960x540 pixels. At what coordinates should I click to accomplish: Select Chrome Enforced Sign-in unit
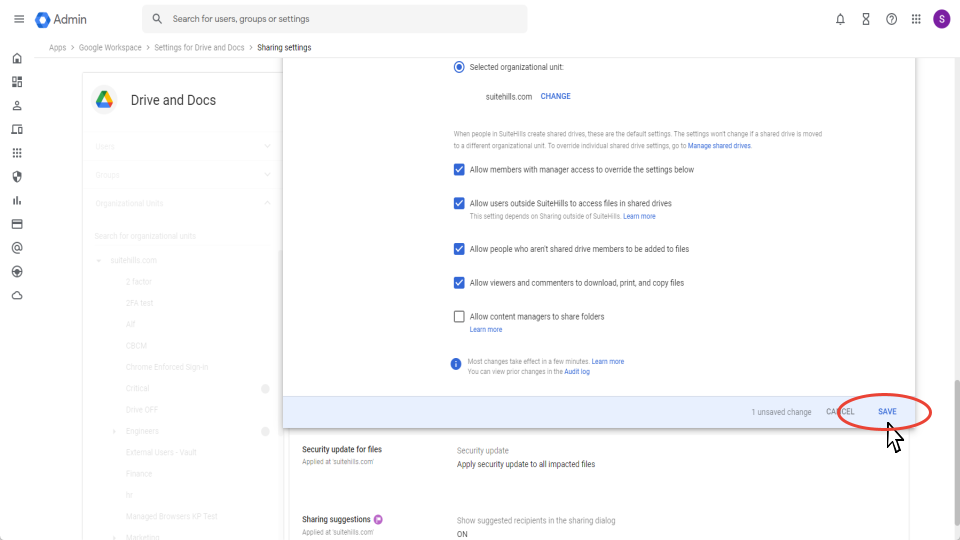pyautogui.click(x=167, y=367)
